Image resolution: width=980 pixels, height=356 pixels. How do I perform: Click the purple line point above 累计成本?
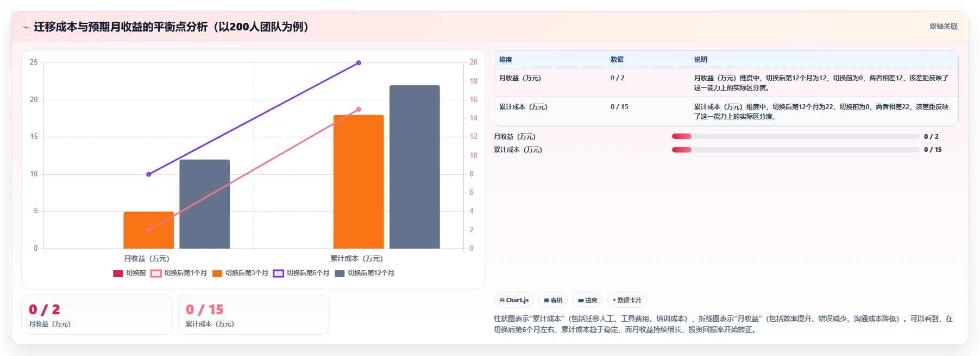click(x=359, y=63)
